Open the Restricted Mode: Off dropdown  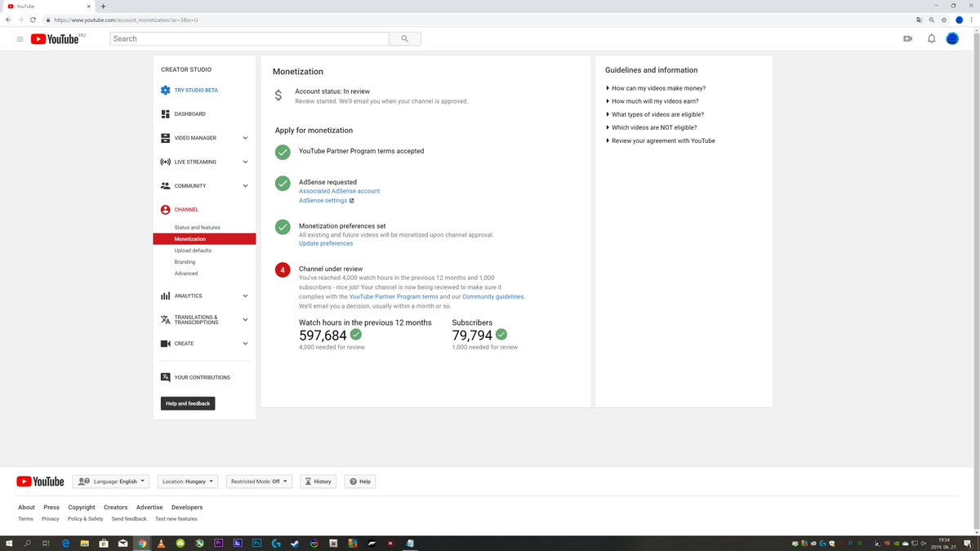tap(259, 482)
